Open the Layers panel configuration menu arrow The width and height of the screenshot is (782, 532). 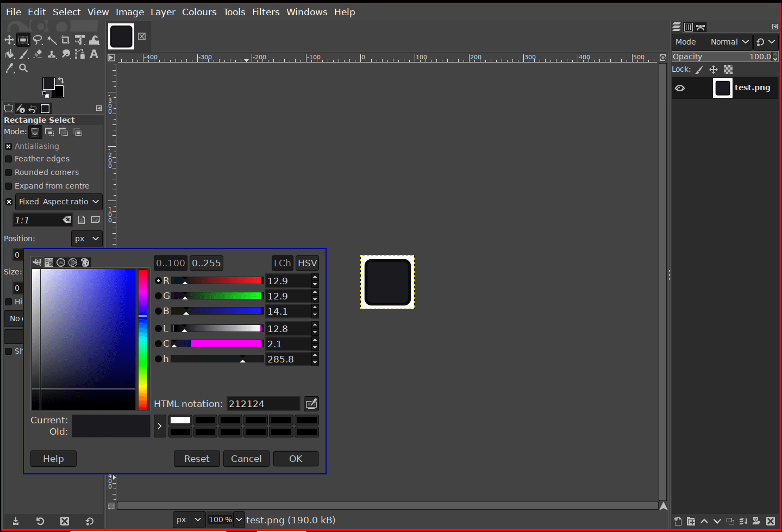[x=774, y=27]
